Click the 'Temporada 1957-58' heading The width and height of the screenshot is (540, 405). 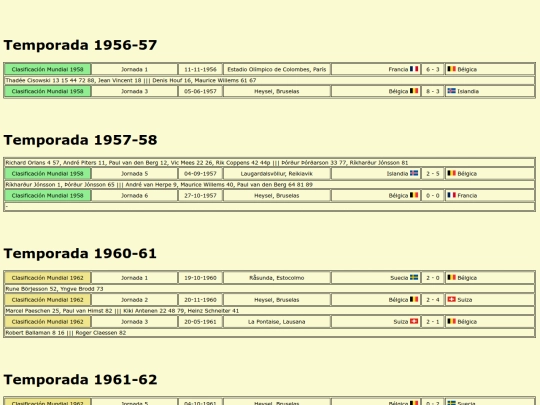tap(80, 140)
